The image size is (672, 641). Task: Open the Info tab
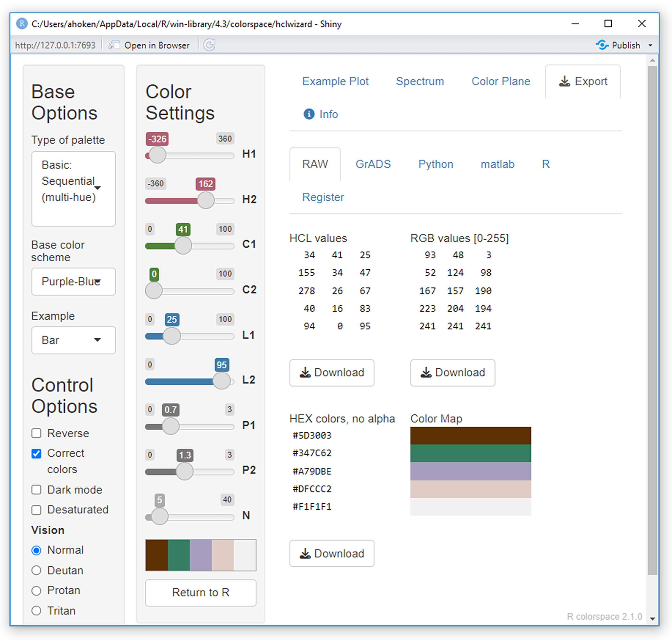pos(321,114)
